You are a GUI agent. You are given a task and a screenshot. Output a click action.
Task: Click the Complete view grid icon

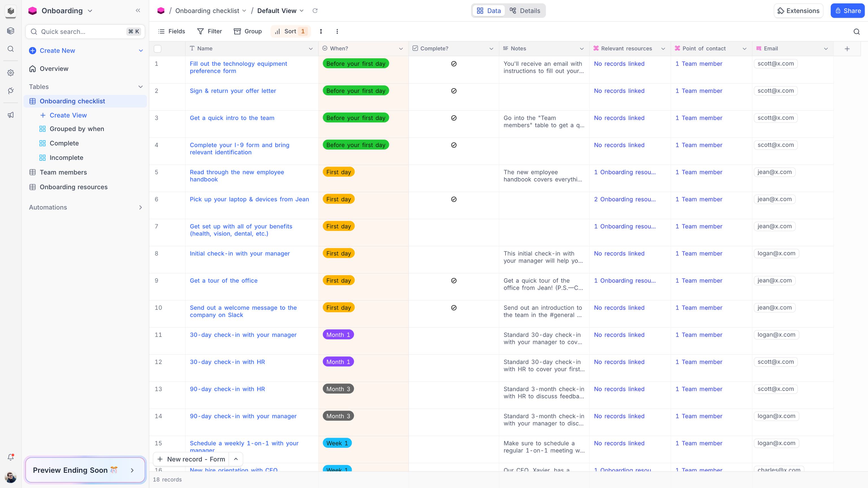[42, 143]
